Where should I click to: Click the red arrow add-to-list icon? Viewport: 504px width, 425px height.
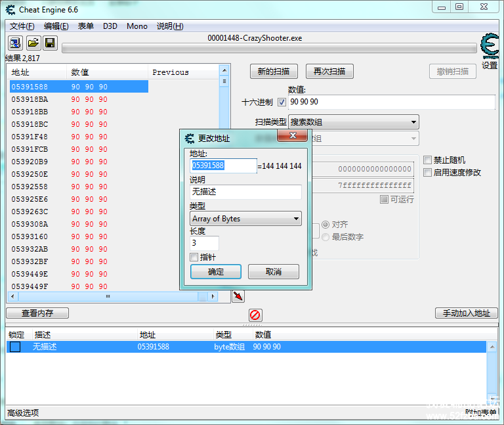pyautogui.click(x=238, y=296)
